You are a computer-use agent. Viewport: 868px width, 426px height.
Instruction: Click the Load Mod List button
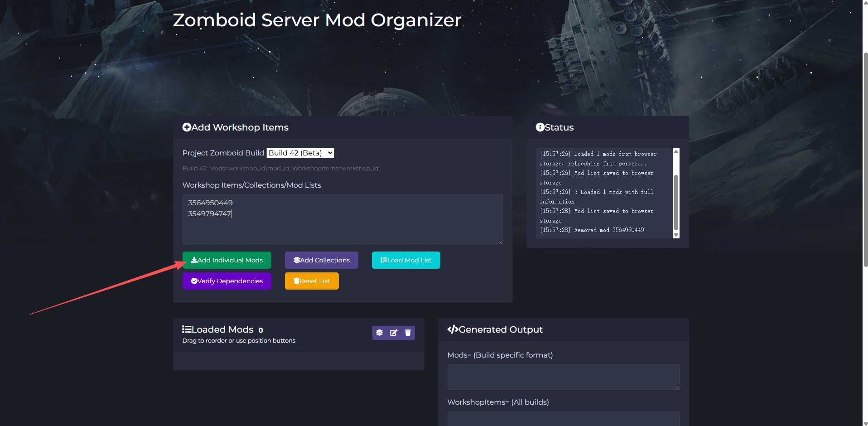[406, 260]
